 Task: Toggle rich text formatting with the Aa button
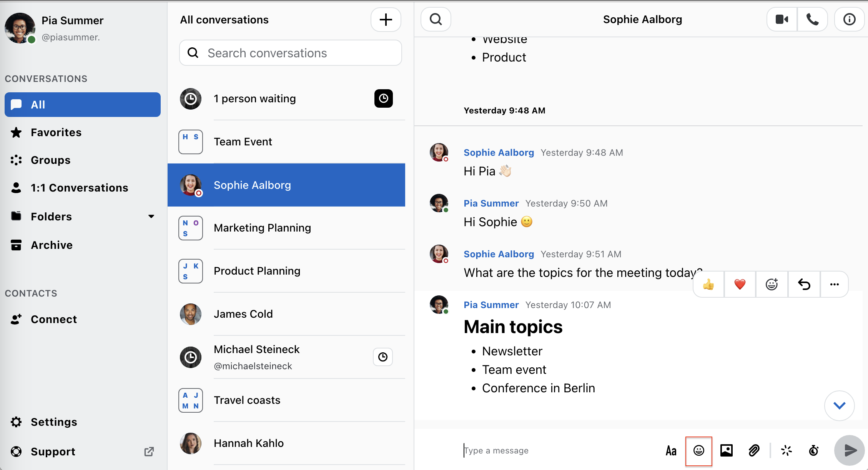[671, 450]
